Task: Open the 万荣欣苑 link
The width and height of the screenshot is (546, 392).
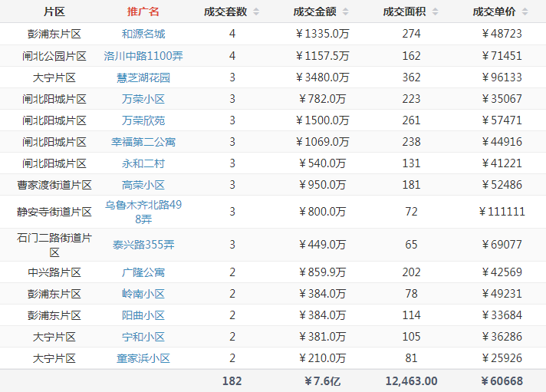Action: [x=143, y=120]
